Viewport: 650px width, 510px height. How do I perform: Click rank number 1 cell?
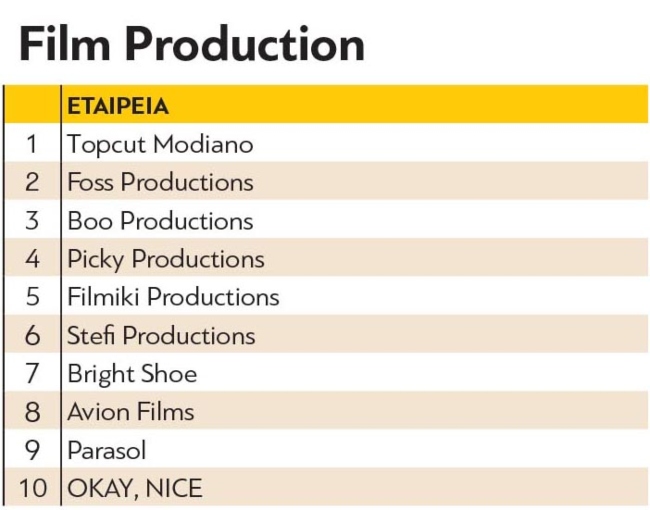click(x=32, y=144)
